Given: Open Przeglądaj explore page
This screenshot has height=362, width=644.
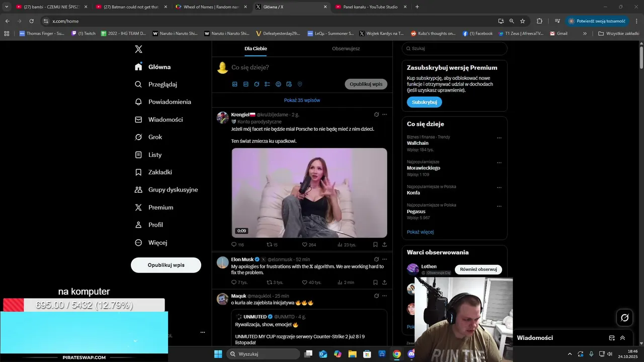Looking at the screenshot, I should pyautogui.click(x=156, y=84).
